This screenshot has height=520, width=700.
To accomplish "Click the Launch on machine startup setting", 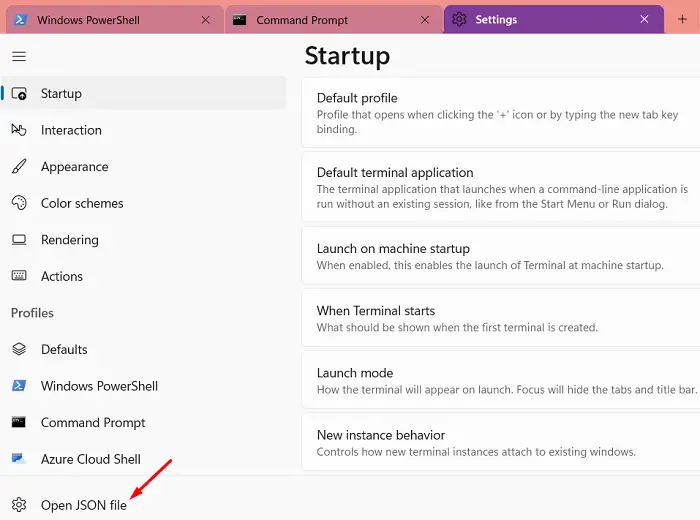I will click(500, 256).
